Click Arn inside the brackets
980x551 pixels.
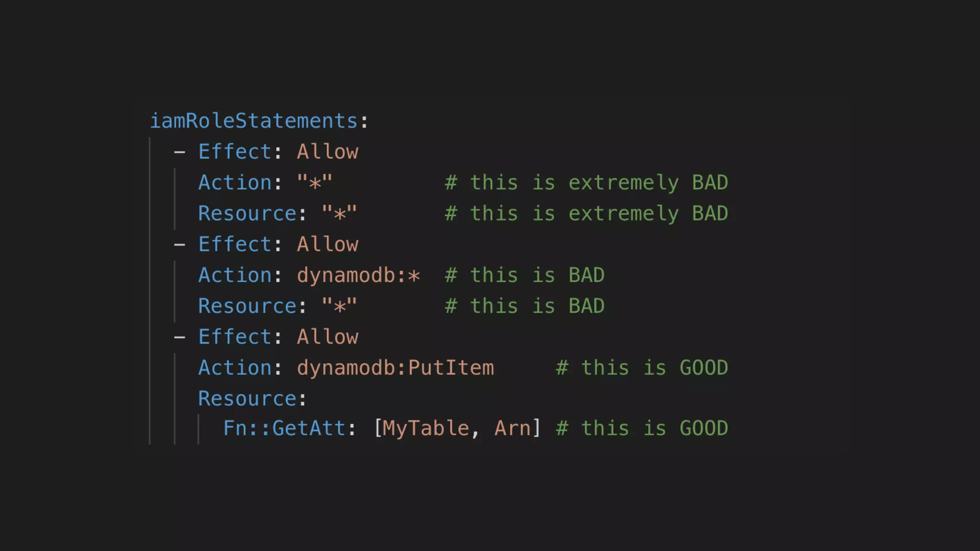click(512, 428)
